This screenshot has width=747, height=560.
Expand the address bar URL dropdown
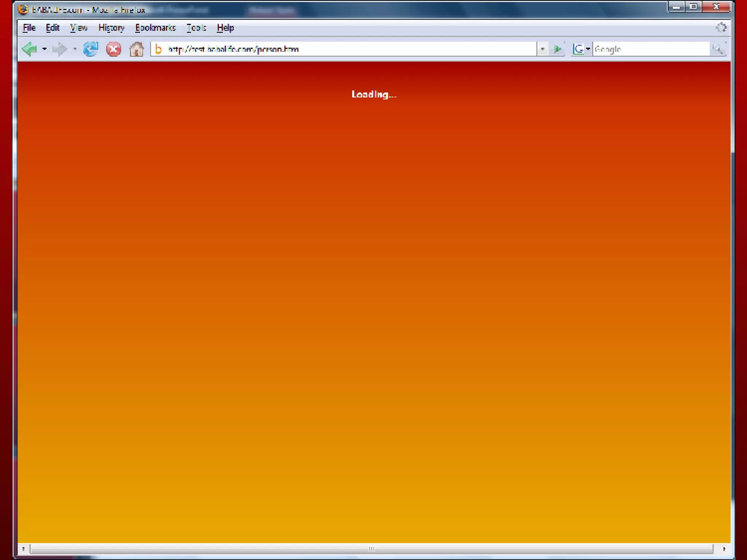(x=542, y=49)
